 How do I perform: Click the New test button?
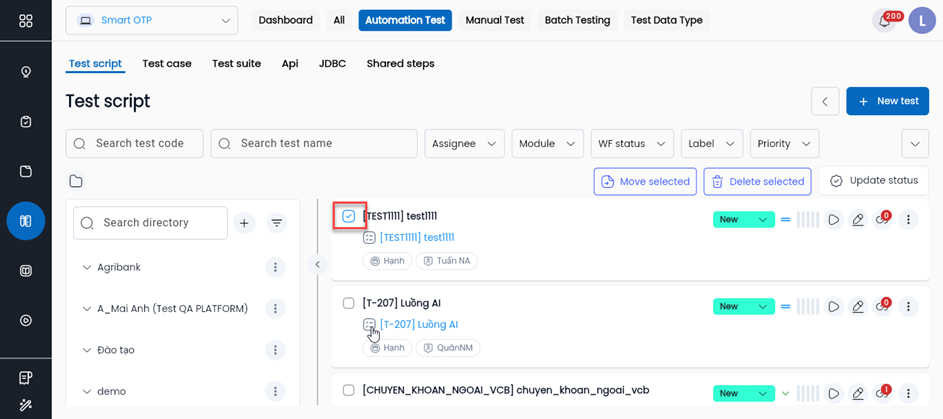(x=887, y=101)
